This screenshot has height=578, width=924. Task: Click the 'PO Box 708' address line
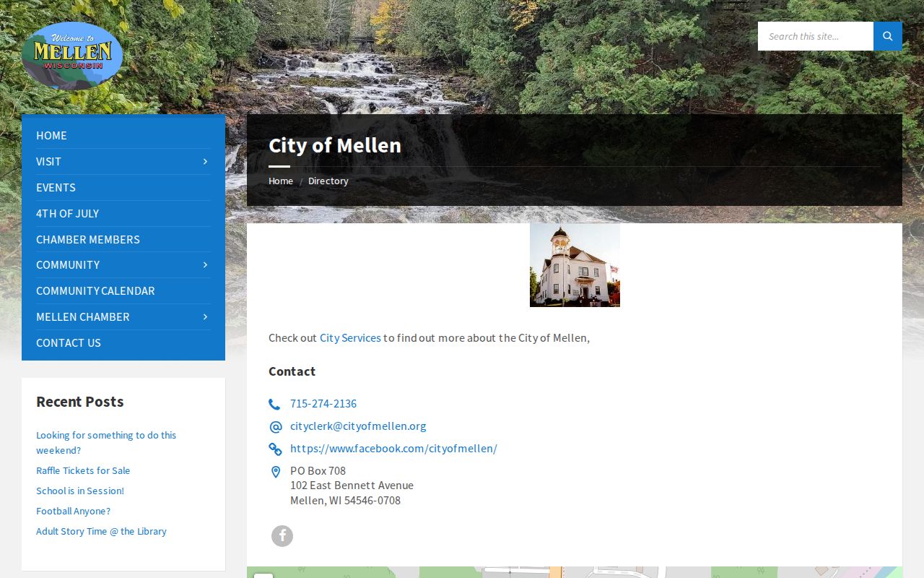click(x=318, y=470)
